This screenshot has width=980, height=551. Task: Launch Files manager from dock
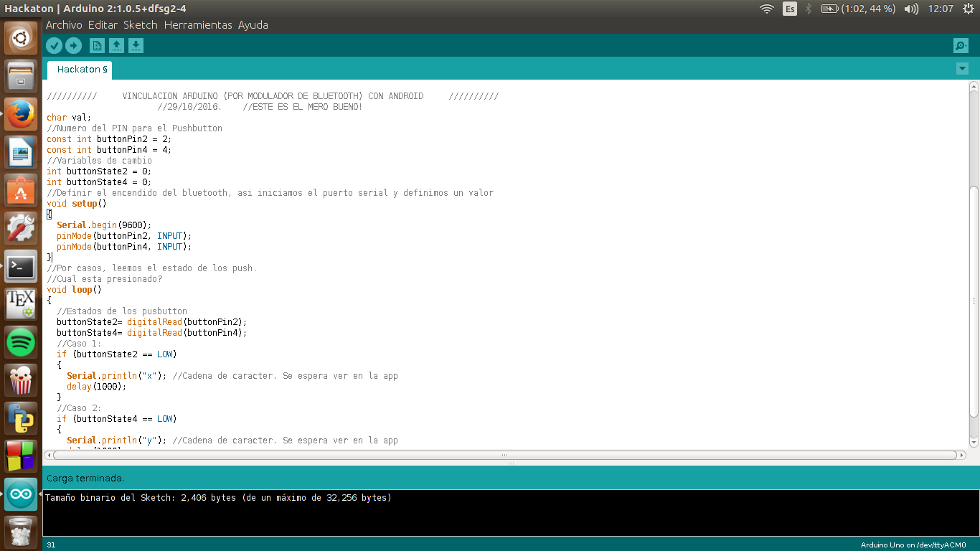click(21, 76)
